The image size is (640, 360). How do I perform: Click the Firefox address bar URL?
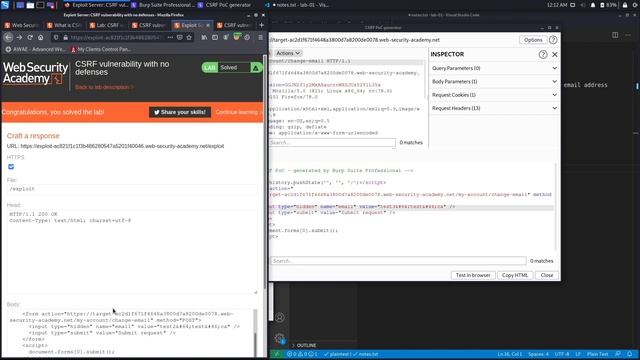[116, 37]
